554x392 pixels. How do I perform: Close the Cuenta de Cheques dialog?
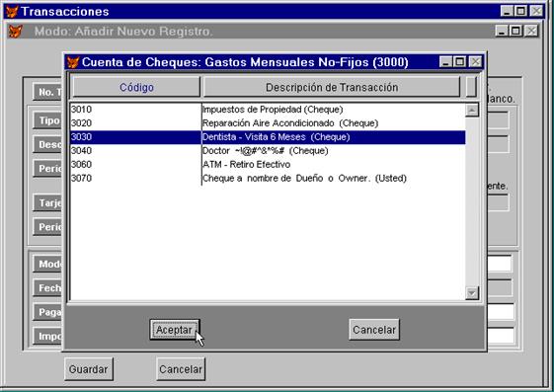[x=476, y=62]
